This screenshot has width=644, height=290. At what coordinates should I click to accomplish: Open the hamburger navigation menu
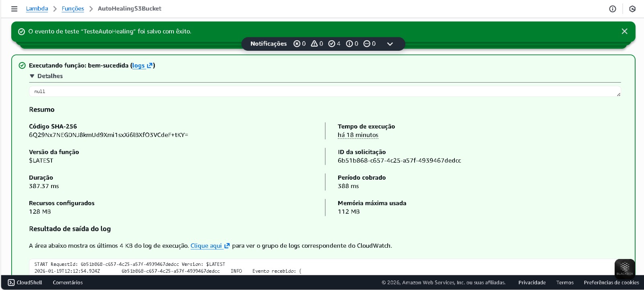click(x=14, y=9)
